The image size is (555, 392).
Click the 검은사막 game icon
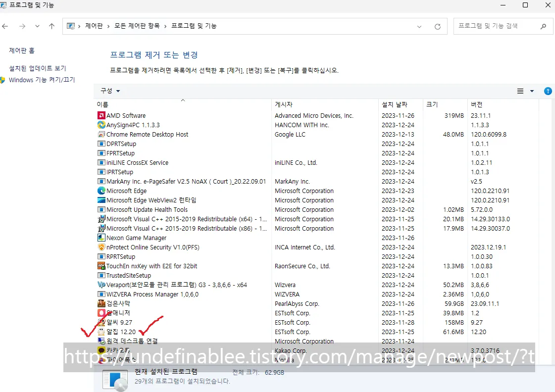coord(101,303)
